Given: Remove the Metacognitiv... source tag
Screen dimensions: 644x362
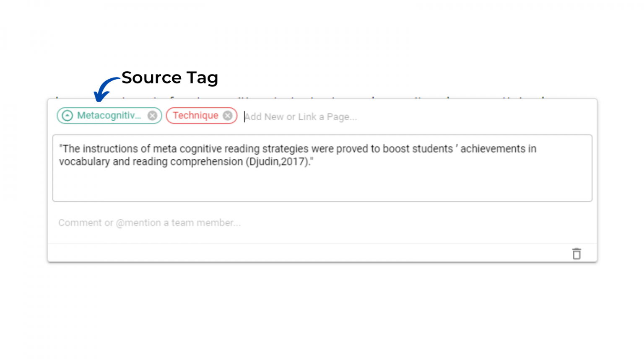Looking at the screenshot, I should click(x=152, y=116).
